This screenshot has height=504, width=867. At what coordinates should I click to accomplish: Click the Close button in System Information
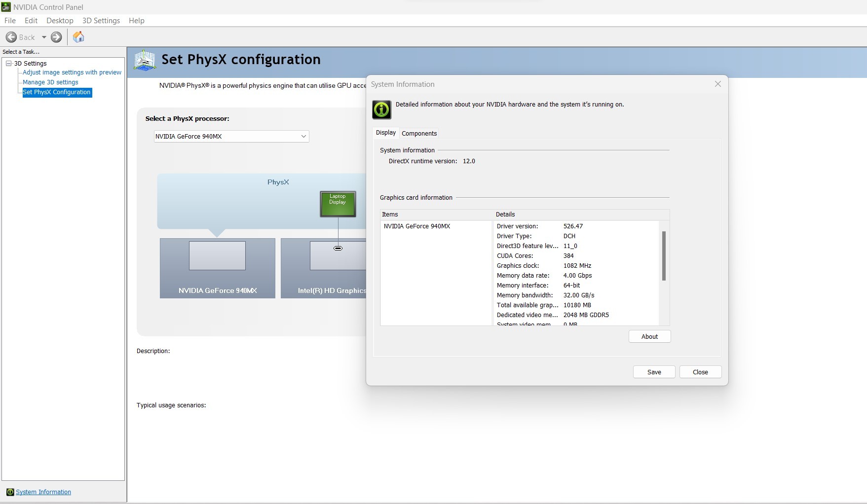(x=700, y=372)
